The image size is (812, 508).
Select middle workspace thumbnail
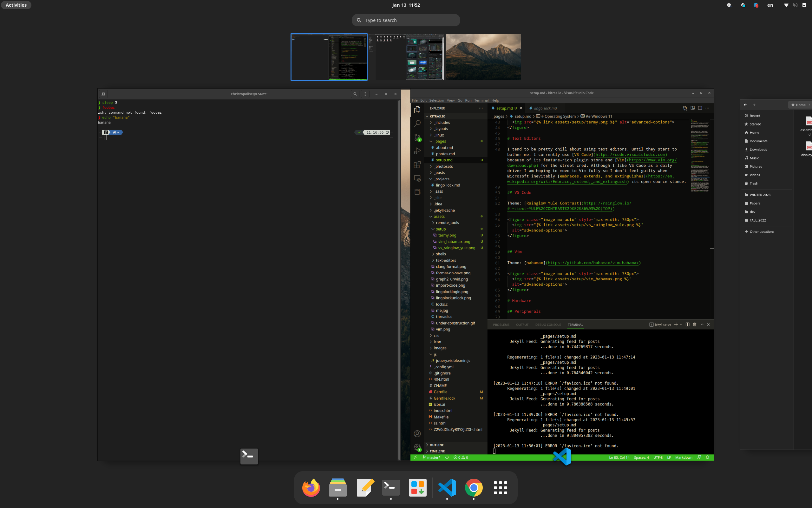[x=406, y=57]
